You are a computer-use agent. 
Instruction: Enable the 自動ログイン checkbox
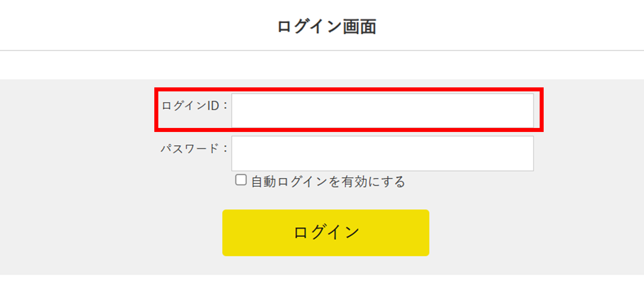[x=241, y=180]
